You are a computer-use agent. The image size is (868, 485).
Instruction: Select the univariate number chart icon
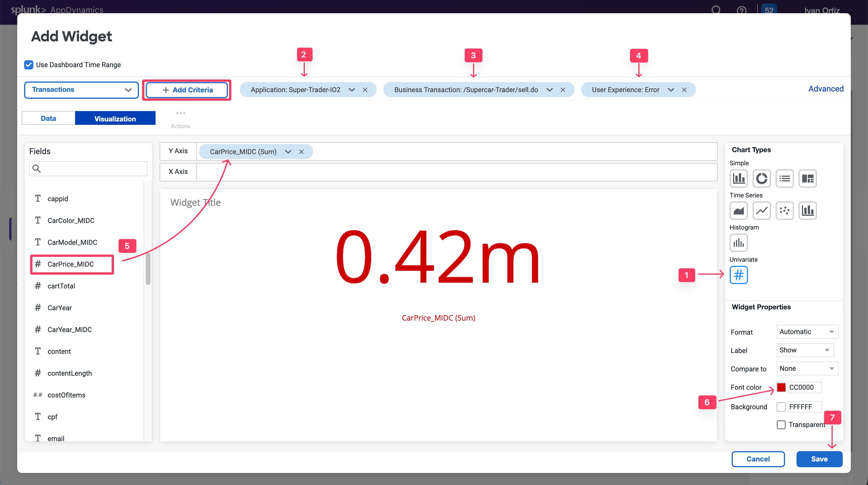pyautogui.click(x=739, y=275)
